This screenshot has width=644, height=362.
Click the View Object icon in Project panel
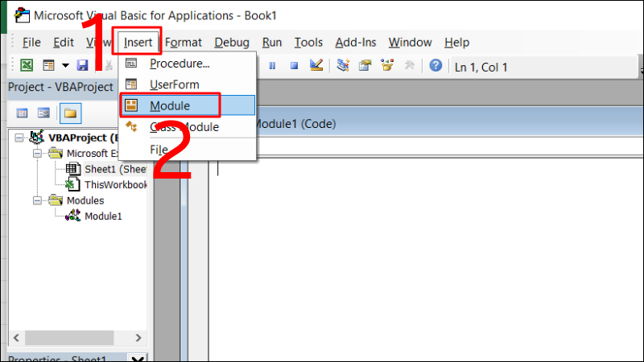tap(43, 113)
